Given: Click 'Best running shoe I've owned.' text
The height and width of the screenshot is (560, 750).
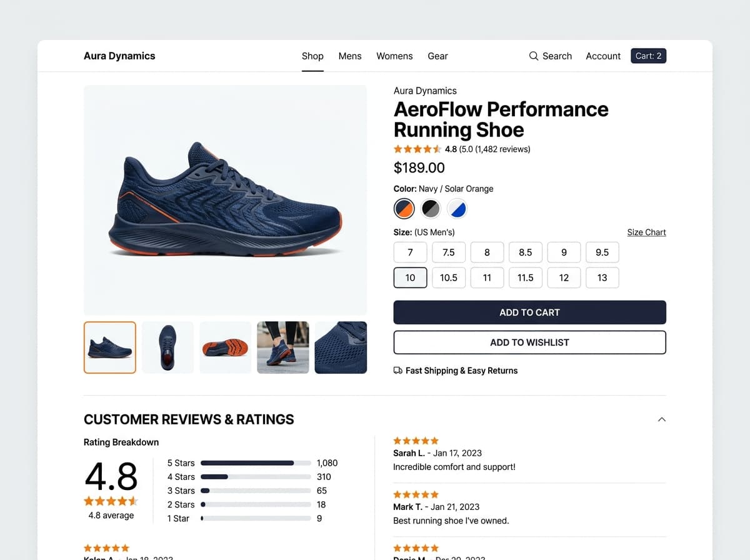Looking at the screenshot, I should 451,521.
